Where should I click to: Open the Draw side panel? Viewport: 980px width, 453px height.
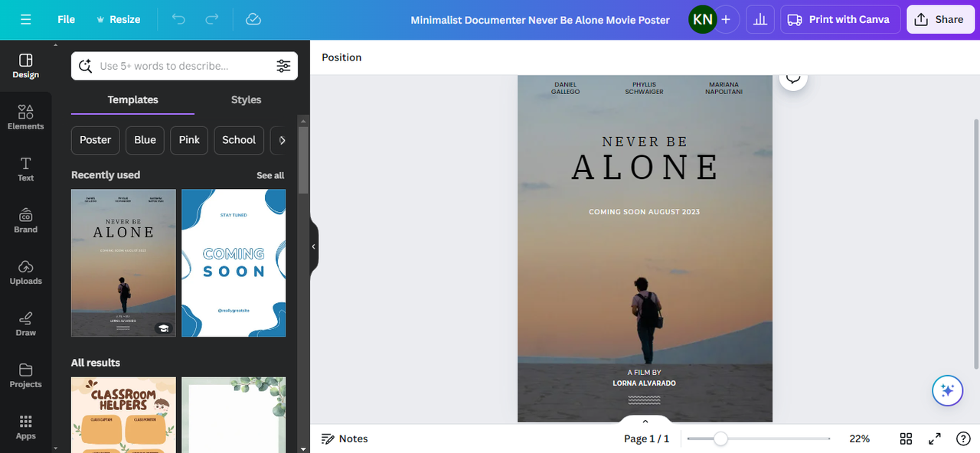click(x=25, y=324)
